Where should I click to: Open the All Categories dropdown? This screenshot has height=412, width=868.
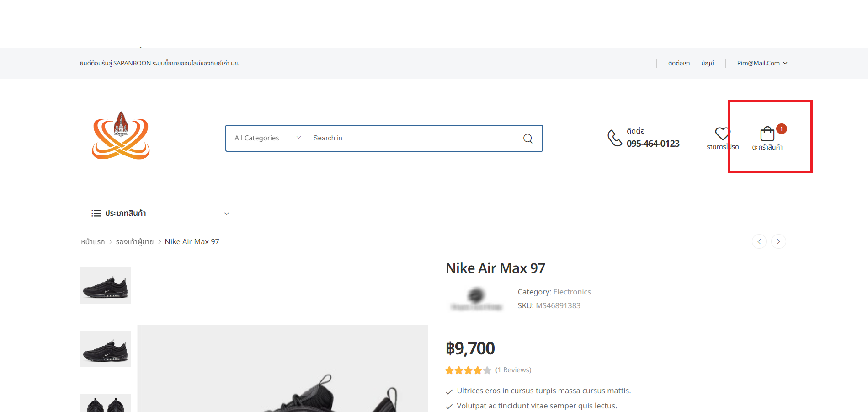[267, 138]
